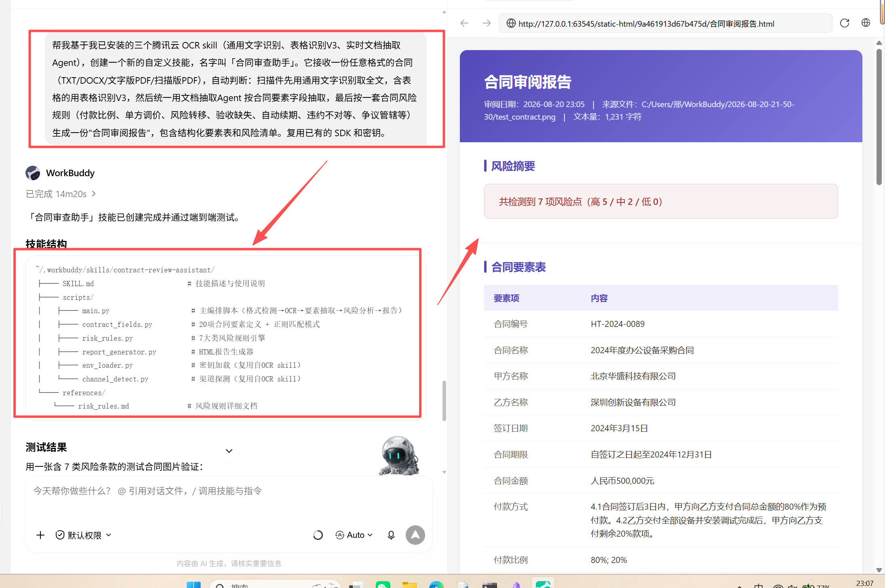Click the 合同期限 row label
Image resolution: width=885 pixels, height=588 pixels.
[510, 455]
